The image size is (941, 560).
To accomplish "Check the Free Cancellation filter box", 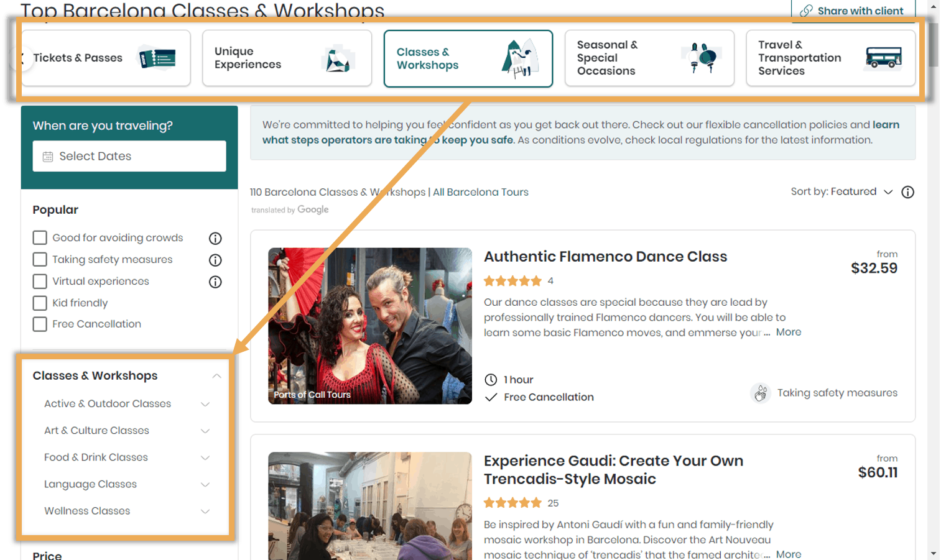I will [40, 324].
